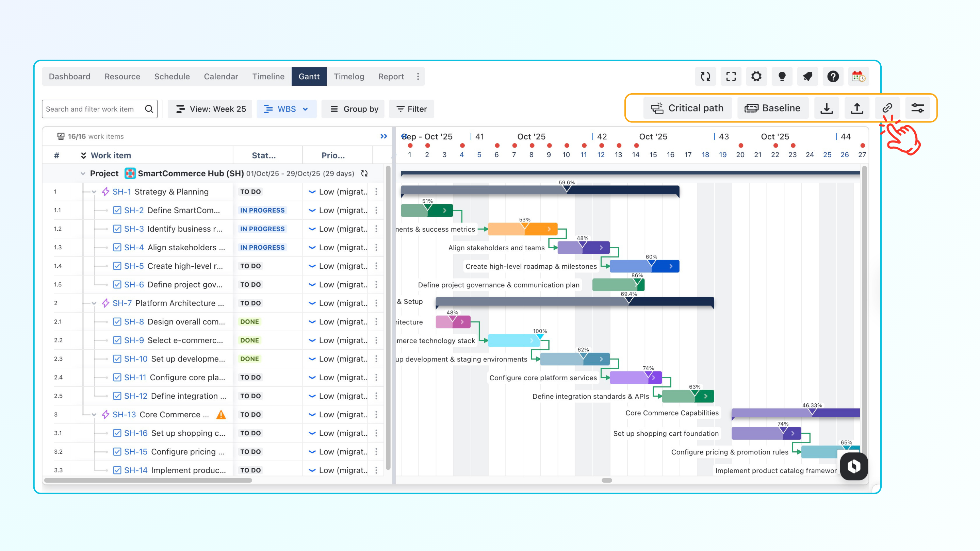Toggle the SH-16 task checkbox icon
Image resolution: width=980 pixels, height=551 pixels.
click(x=117, y=433)
